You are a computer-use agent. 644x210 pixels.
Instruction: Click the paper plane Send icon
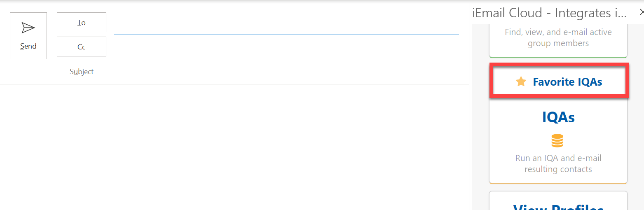click(x=28, y=28)
